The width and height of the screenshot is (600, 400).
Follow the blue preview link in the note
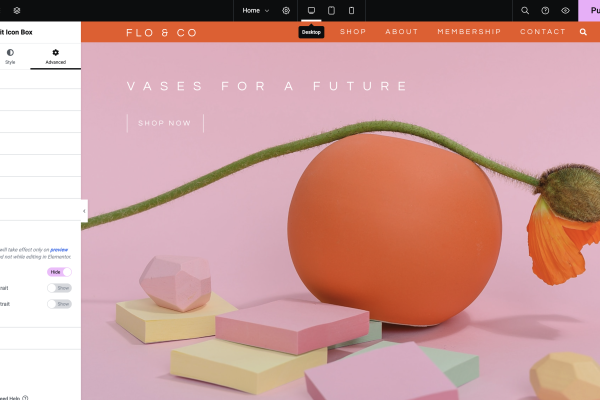59,250
